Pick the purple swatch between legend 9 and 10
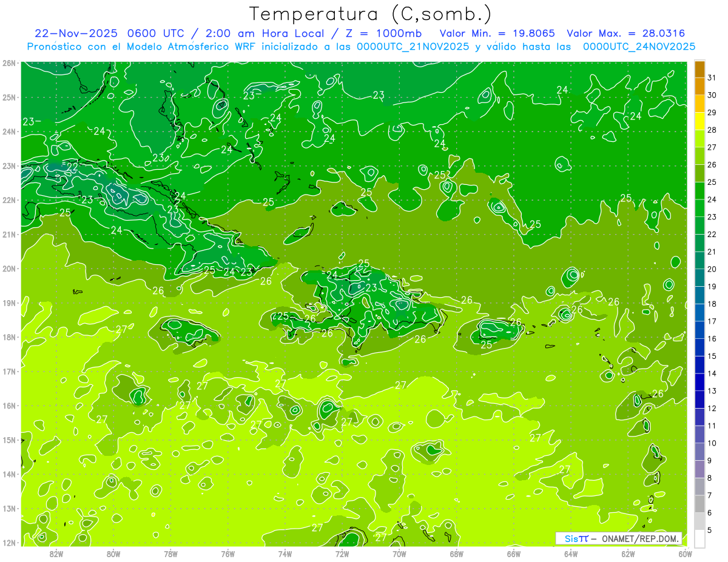Viewport: 728px width, 562px height. coord(699,452)
